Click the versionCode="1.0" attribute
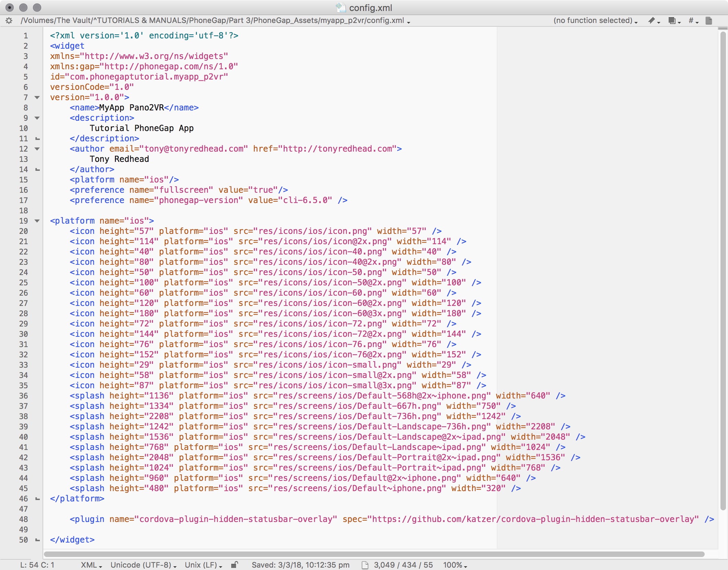The image size is (728, 570). [92, 87]
